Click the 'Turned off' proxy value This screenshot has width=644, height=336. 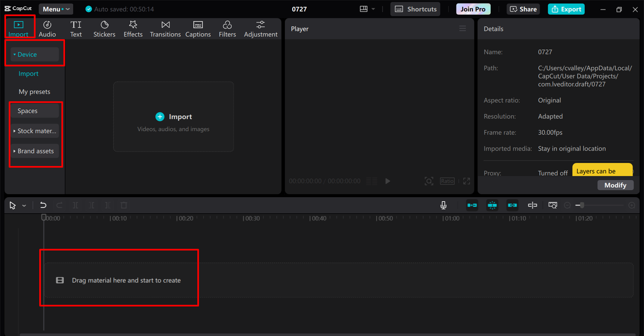pos(552,173)
